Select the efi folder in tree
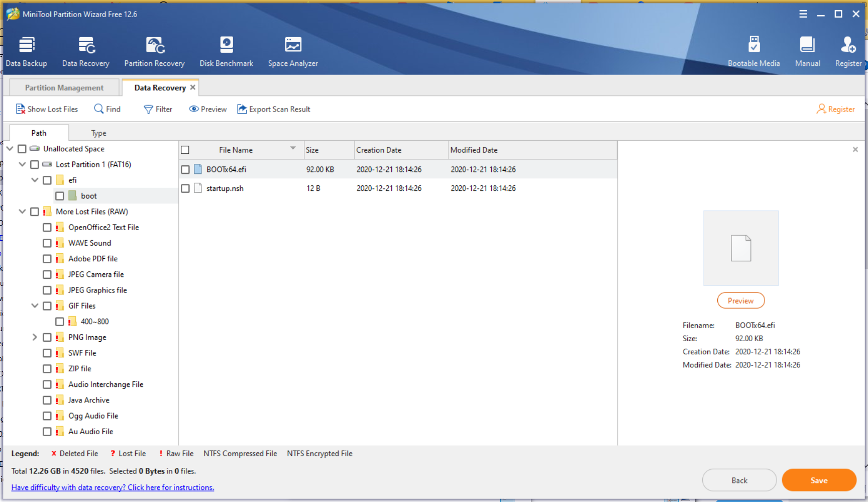This screenshot has width=868, height=502. (72, 180)
